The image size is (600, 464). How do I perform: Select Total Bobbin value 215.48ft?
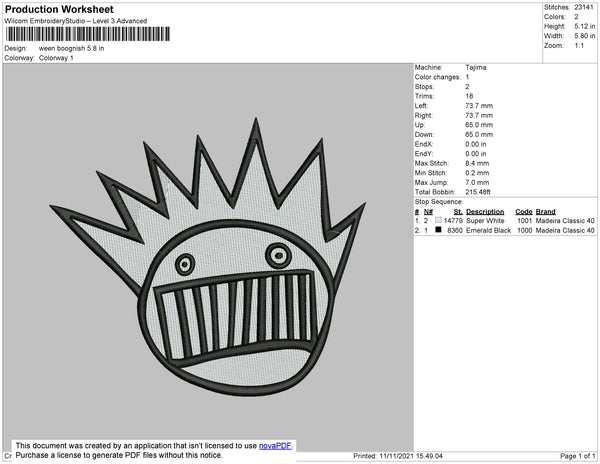478,192
